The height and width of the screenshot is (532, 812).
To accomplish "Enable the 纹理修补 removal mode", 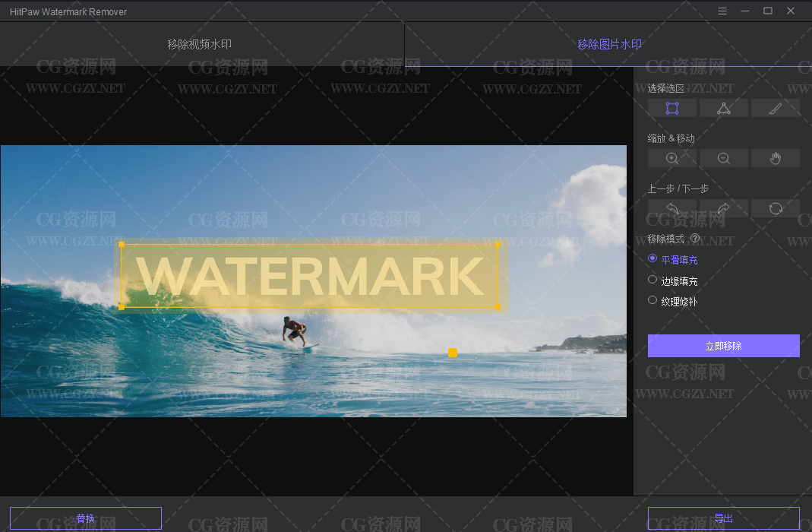I will tap(652, 301).
